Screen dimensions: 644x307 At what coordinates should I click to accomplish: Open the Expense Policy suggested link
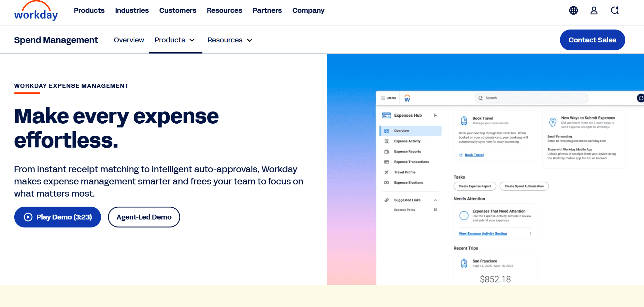[405, 210]
